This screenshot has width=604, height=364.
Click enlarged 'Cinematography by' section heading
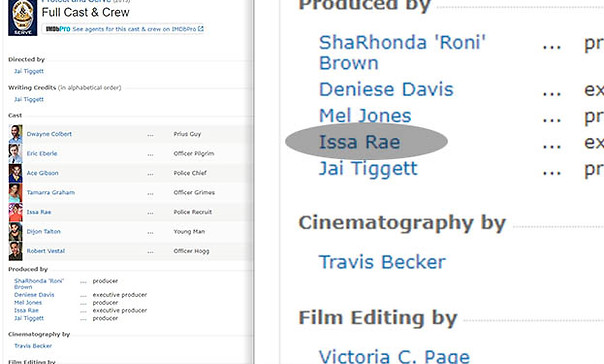402,223
